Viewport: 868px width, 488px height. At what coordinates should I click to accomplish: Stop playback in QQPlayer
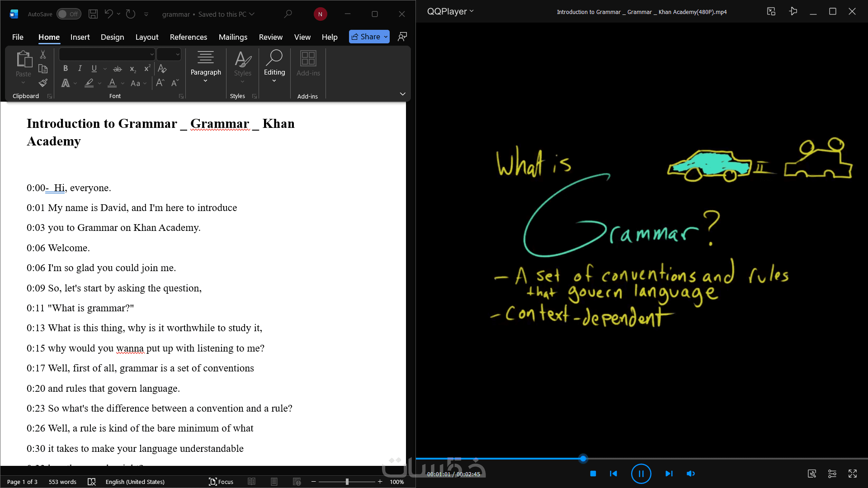click(x=593, y=474)
